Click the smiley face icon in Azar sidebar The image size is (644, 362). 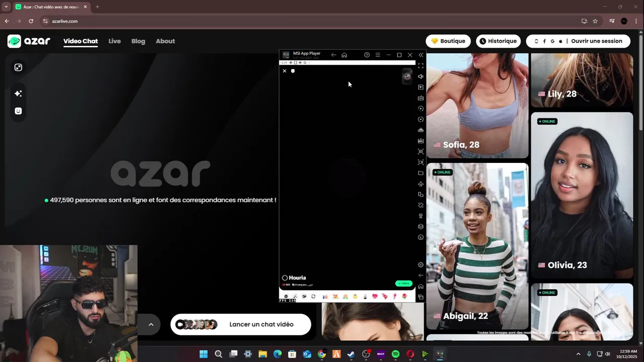click(18, 111)
